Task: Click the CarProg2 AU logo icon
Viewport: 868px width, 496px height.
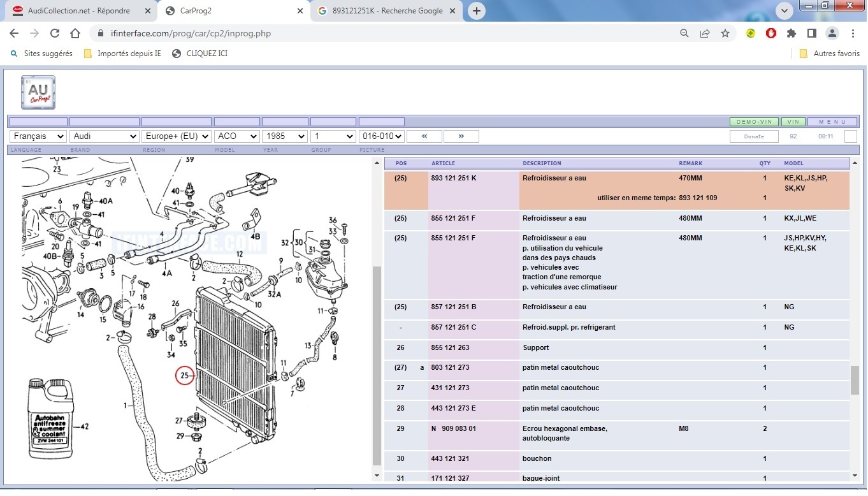Action: [x=38, y=92]
